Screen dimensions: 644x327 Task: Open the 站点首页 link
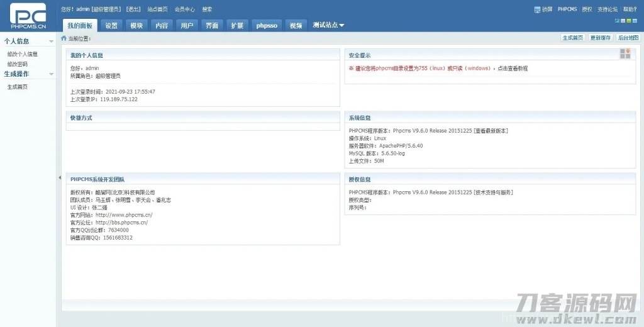pos(157,9)
